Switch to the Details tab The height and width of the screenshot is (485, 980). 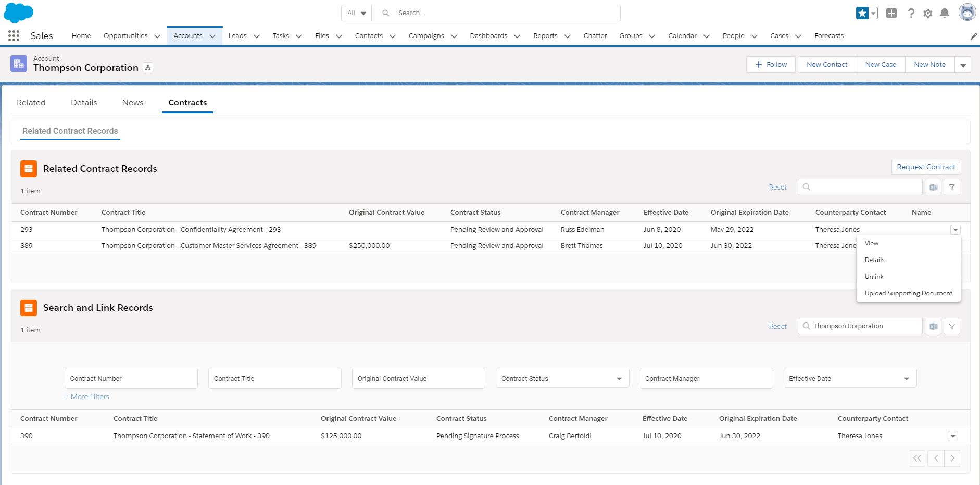(x=84, y=103)
